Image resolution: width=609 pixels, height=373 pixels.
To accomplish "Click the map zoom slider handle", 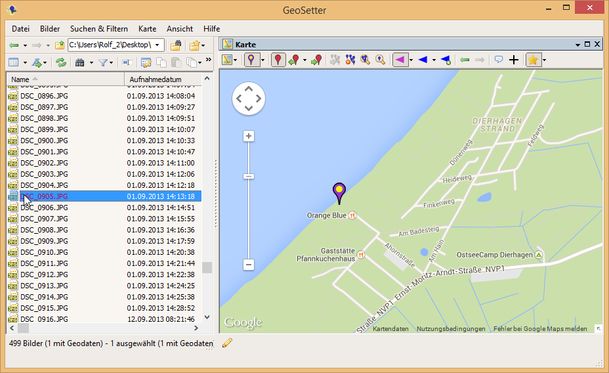I will (x=249, y=176).
